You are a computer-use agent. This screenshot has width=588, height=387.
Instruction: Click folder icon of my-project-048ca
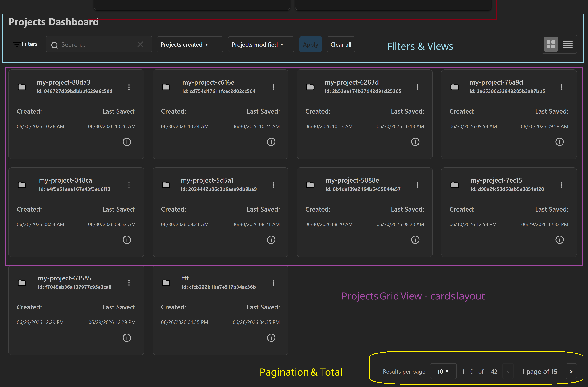(22, 185)
